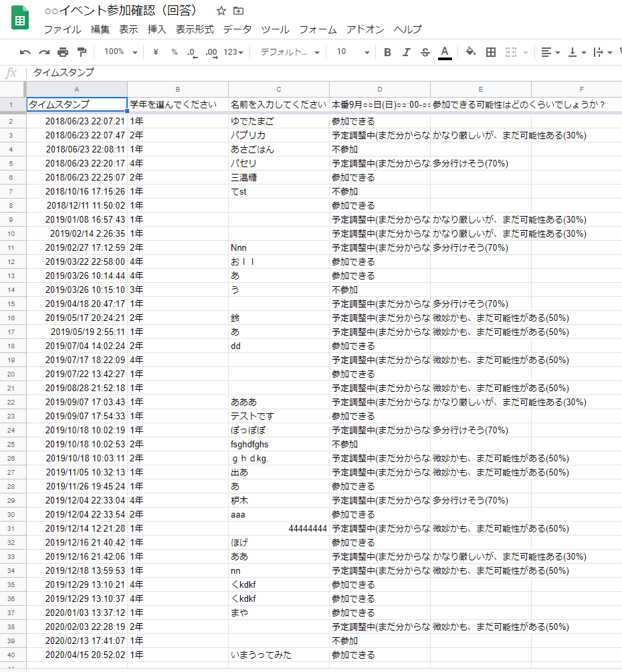The width and height of the screenshot is (622, 672).
Task: Decrease decimal places icon
Action: [193, 53]
